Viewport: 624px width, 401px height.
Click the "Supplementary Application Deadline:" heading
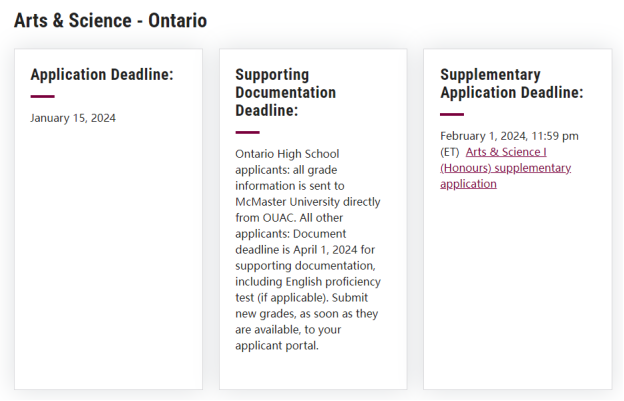[x=511, y=84]
